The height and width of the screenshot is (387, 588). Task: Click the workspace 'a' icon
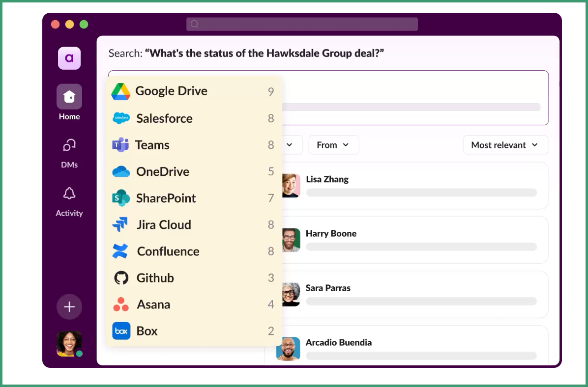point(69,58)
